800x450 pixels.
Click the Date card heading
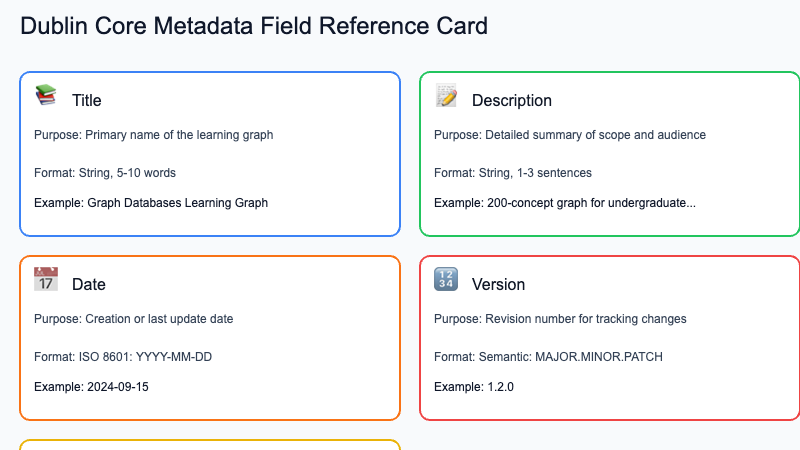[x=88, y=284]
